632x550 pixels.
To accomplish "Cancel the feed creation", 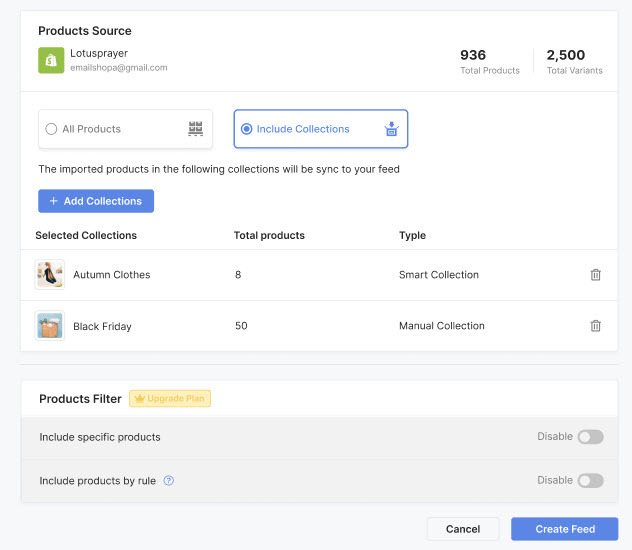I will pos(463,529).
